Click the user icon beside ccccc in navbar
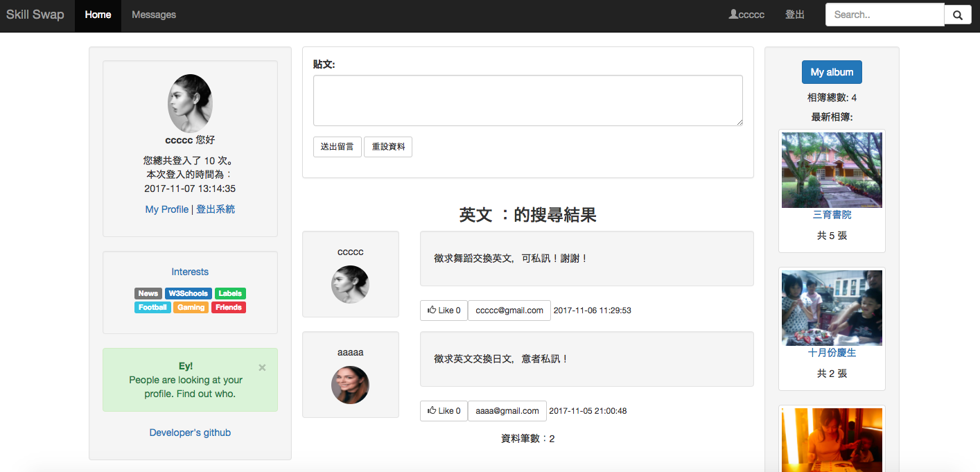The width and height of the screenshot is (980, 472). tap(733, 14)
